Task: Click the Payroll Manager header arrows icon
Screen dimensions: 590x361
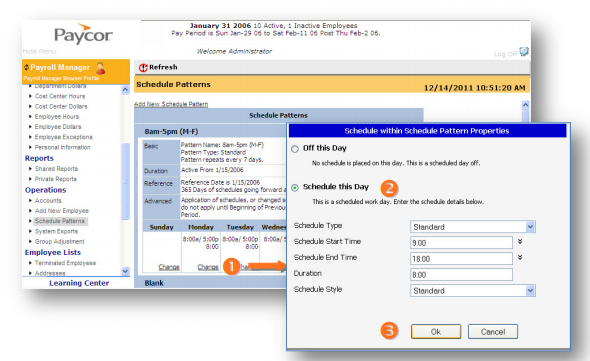Action: coord(26,67)
